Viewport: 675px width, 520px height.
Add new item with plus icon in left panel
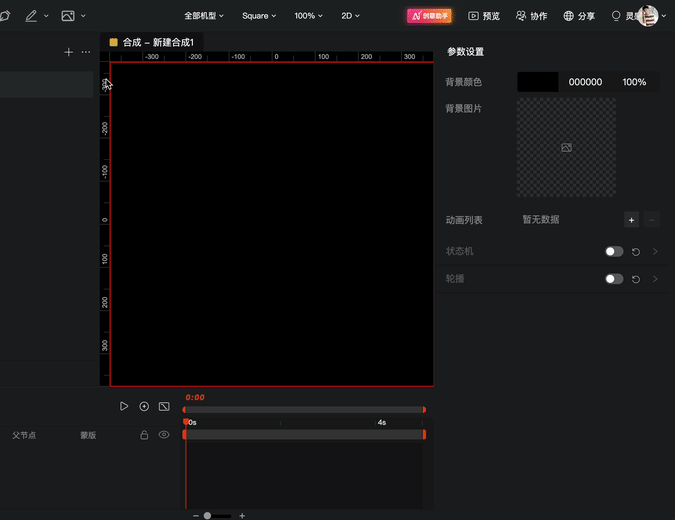click(68, 52)
